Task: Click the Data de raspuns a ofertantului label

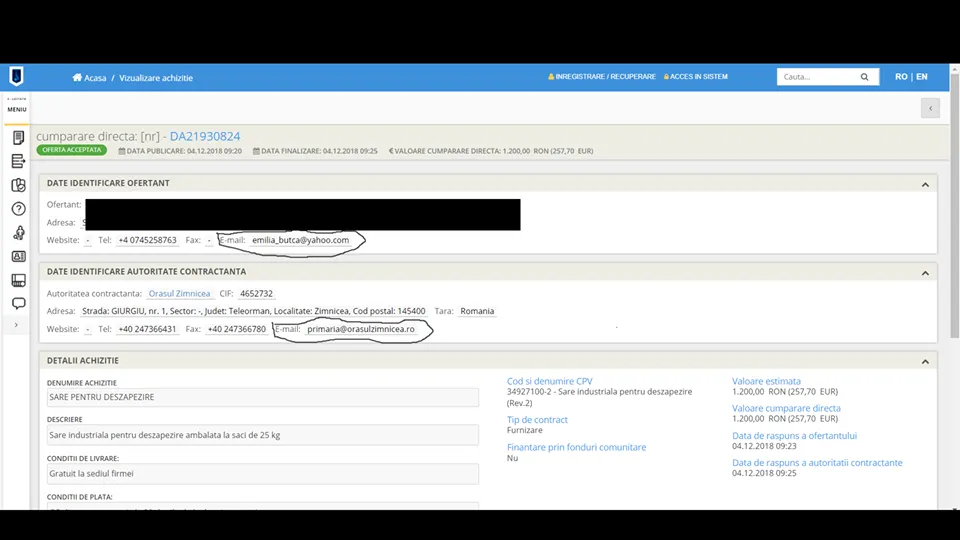Action: click(794, 435)
